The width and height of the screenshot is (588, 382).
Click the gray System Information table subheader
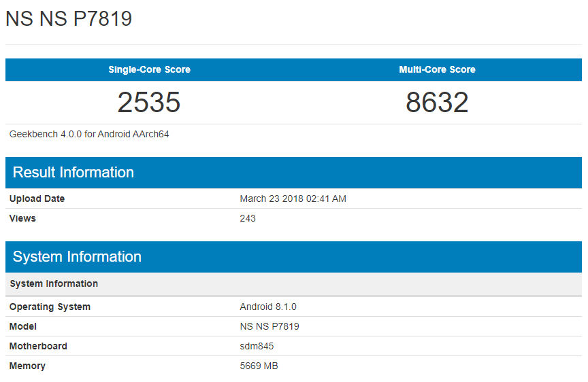[x=54, y=284]
